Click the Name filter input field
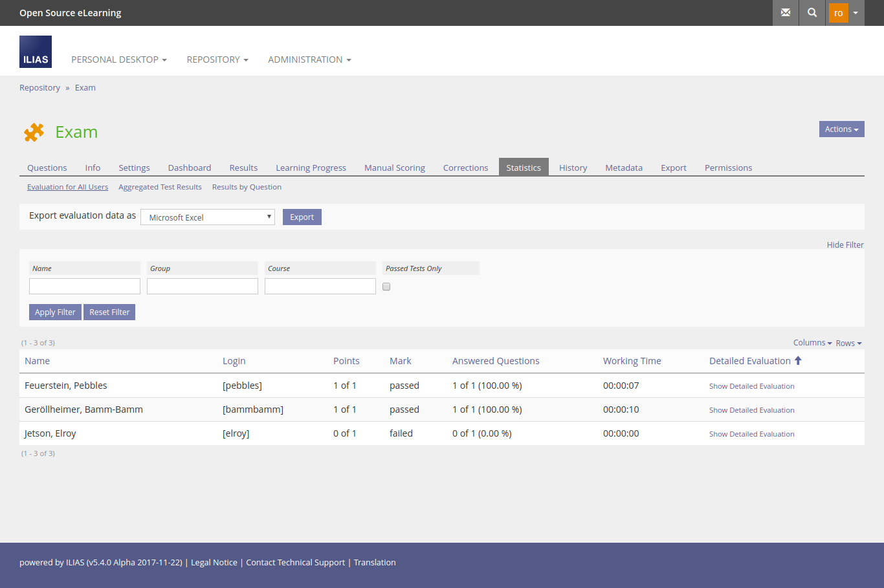This screenshot has width=884, height=588. (x=85, y=286)
